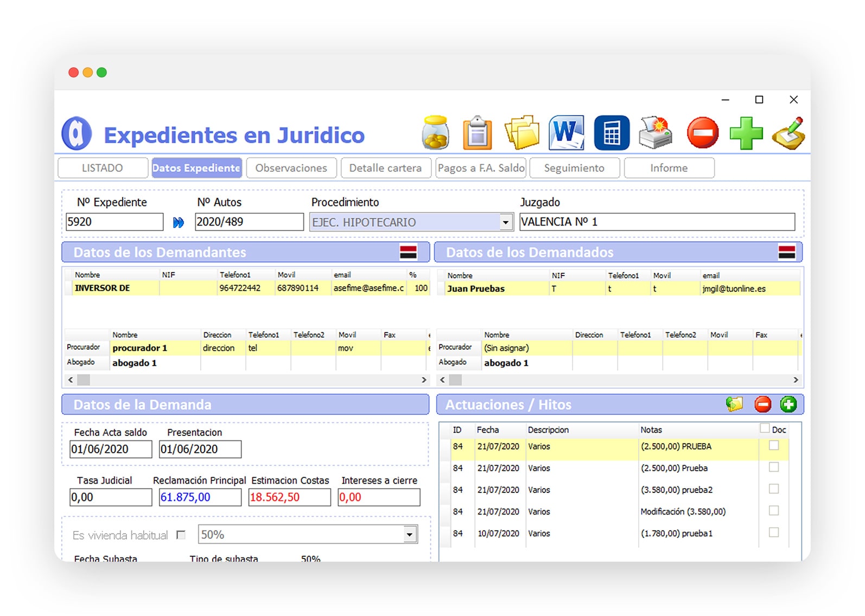Click the Reclamación Principal input field
Image resolution: width=865 pixels, height=616 pixels.
click(200, 497)
